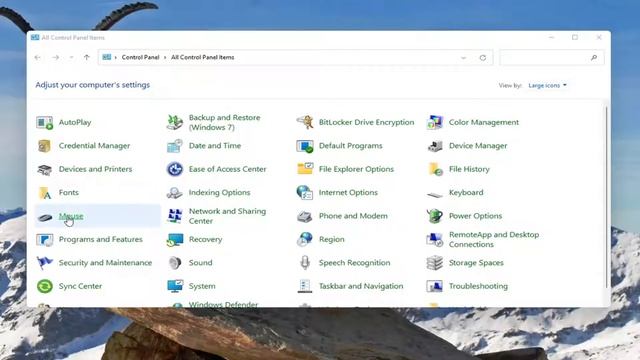Open the System monitor icon
The width and height of the screenshot is (640, 360).
click(175, 286)
